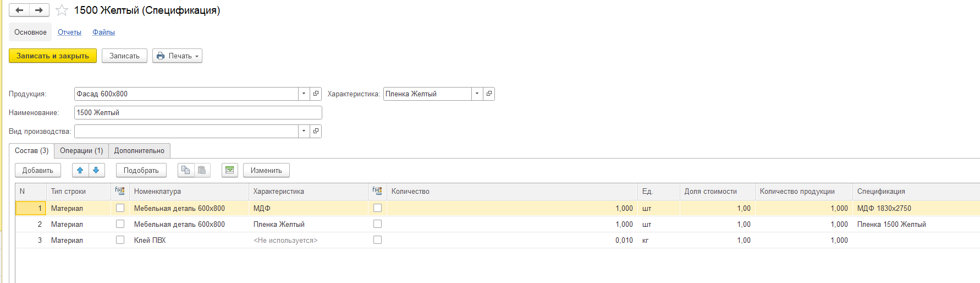Check the nomenclature formula box for Клей ПВХ

tap(120, 240)
